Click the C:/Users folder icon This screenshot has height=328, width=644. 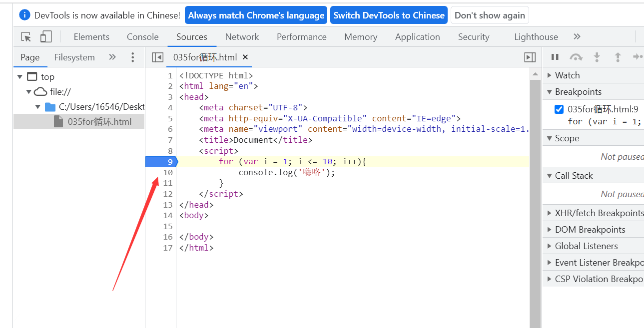click(50, 107)
